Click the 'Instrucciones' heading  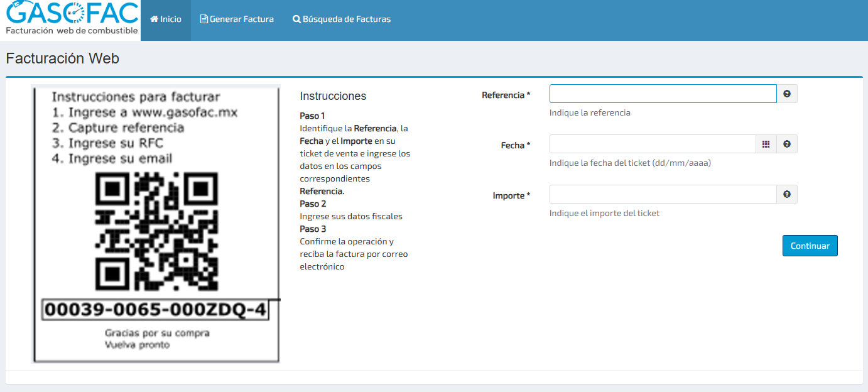click(x=333, y=96)
